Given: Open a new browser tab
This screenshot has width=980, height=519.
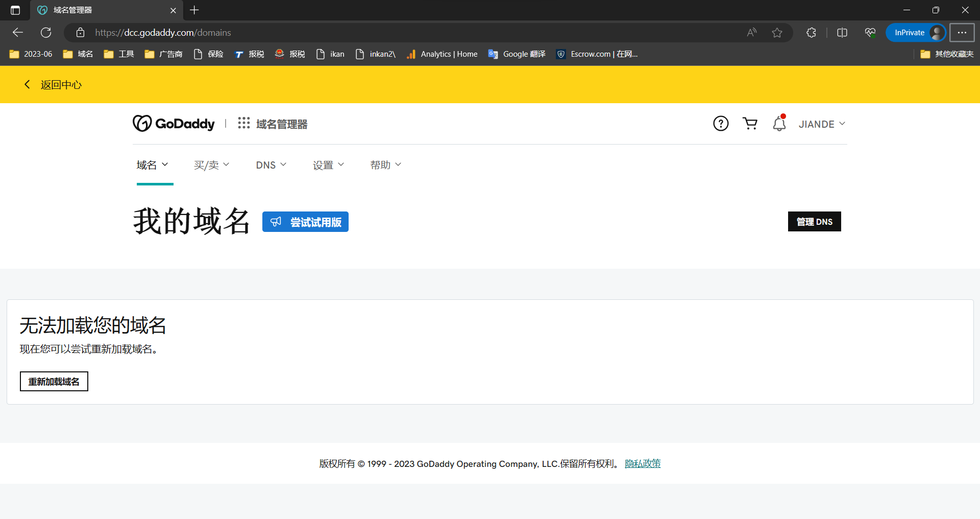Looking at the screenshot, I should pos(194,10).
